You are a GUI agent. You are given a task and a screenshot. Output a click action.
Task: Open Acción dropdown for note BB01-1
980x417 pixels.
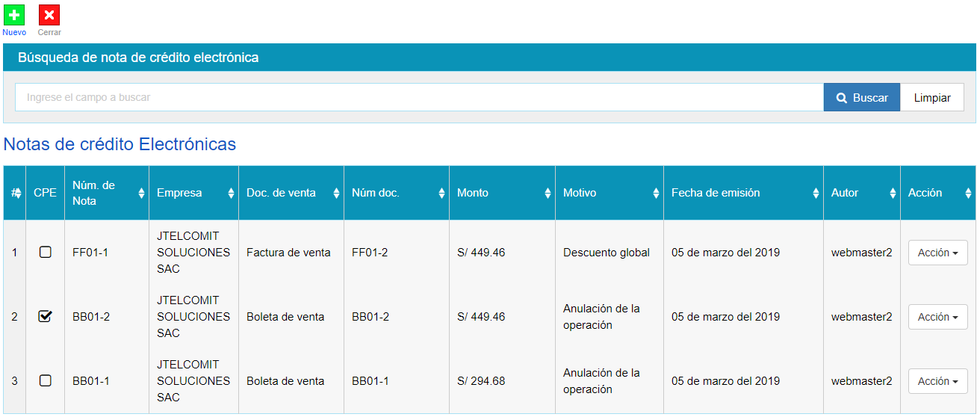(937, 381)
